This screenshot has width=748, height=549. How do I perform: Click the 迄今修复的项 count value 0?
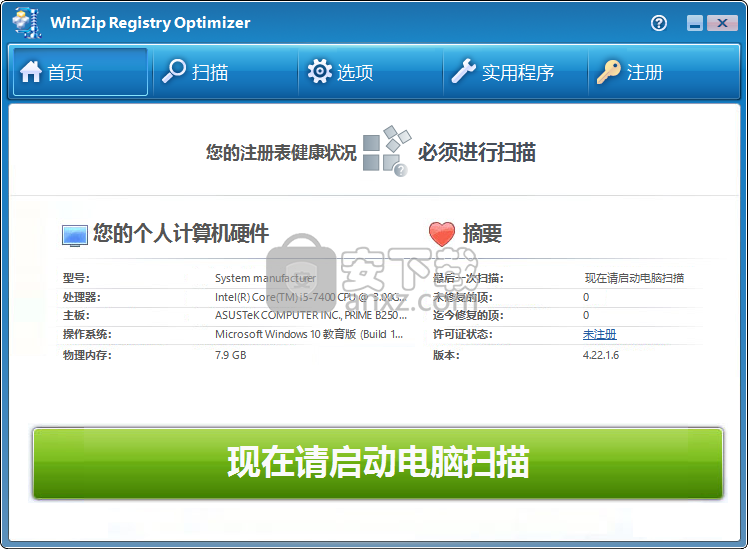[586, 315]
